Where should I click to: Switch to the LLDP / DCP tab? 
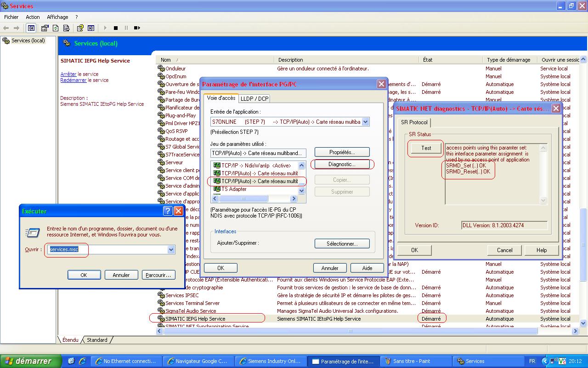coord(254,98)
